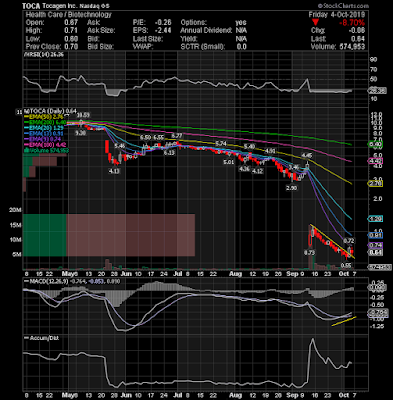Click the 6.77 peak price annotation
393x400 pixels.
tap(177, 136)
